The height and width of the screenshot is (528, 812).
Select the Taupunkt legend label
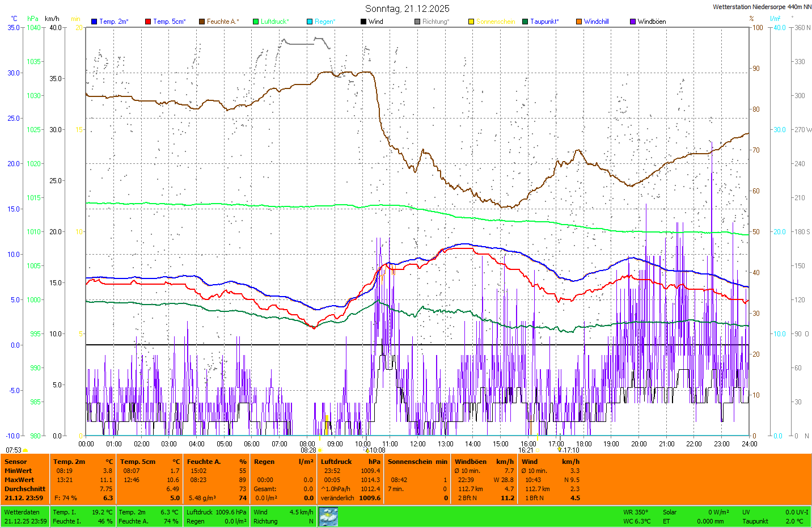click(544, 22)
